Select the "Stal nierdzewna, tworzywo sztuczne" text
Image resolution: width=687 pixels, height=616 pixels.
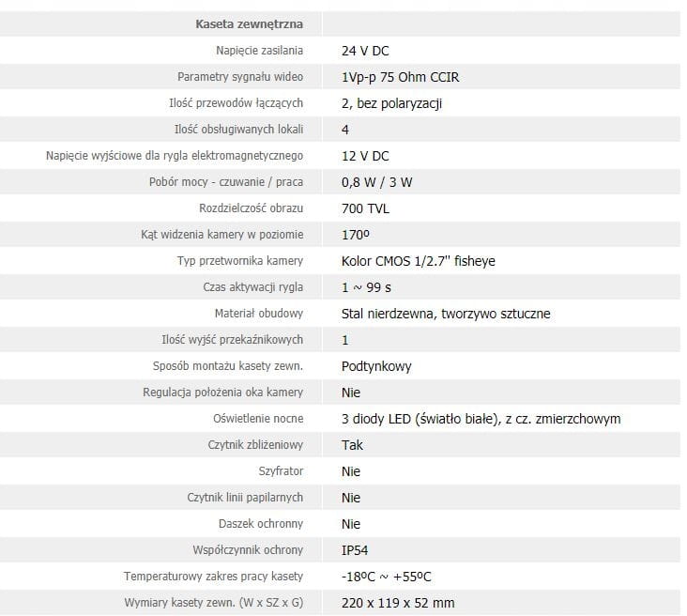(446, 314)
